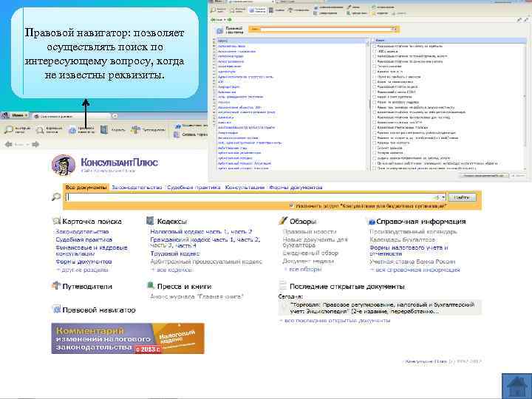Click the icon next to Карточка поиска heading
This screenshot has height=399, width=532.
point(56,221)
